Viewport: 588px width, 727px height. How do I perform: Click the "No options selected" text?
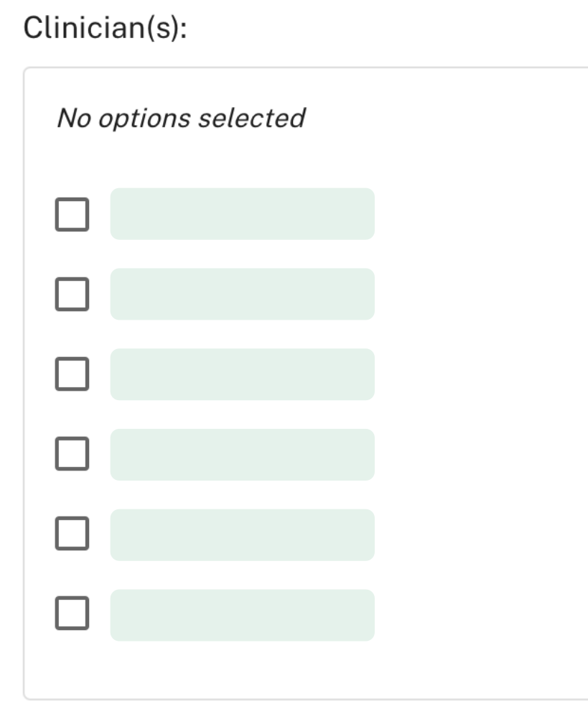tap(181, 118)
